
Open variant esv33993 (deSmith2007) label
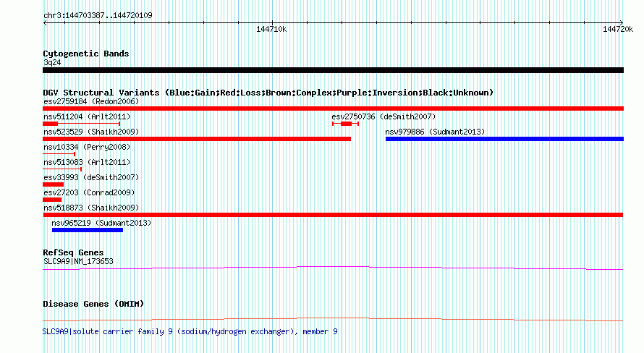[x=91, y=177]
